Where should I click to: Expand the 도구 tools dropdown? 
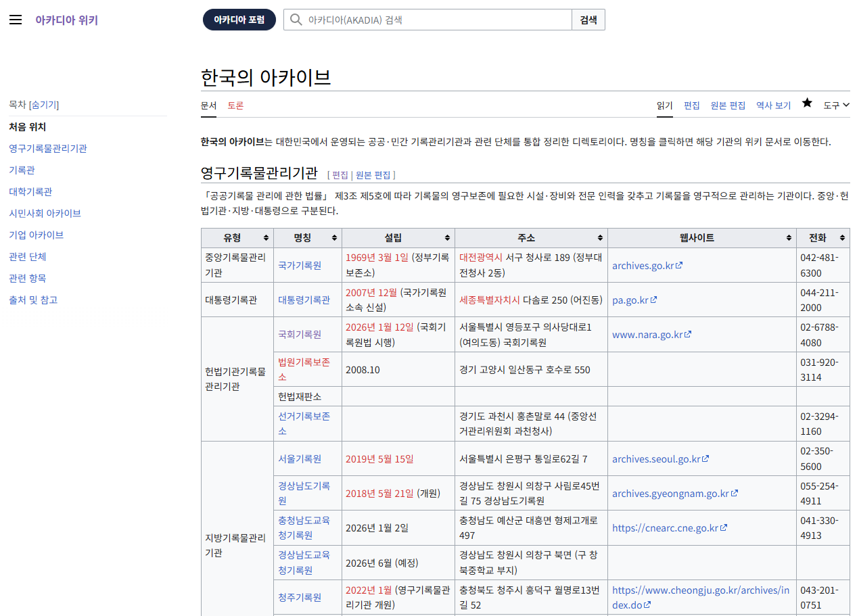tap(836, 105)
